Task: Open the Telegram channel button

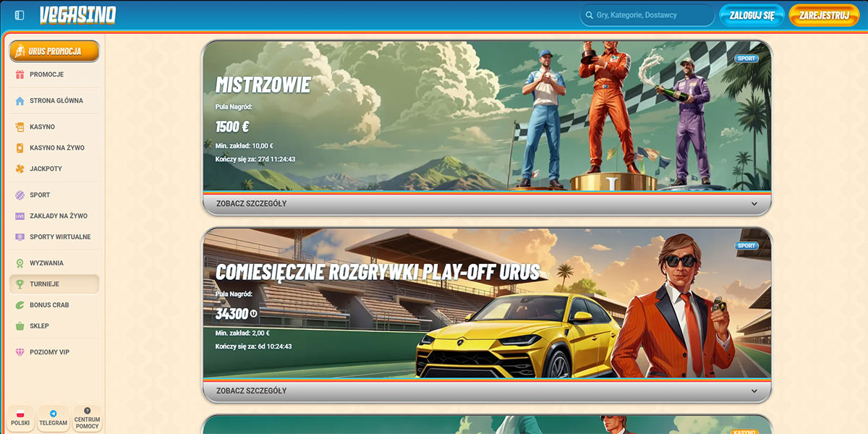Action: click(x=54, y=418)
